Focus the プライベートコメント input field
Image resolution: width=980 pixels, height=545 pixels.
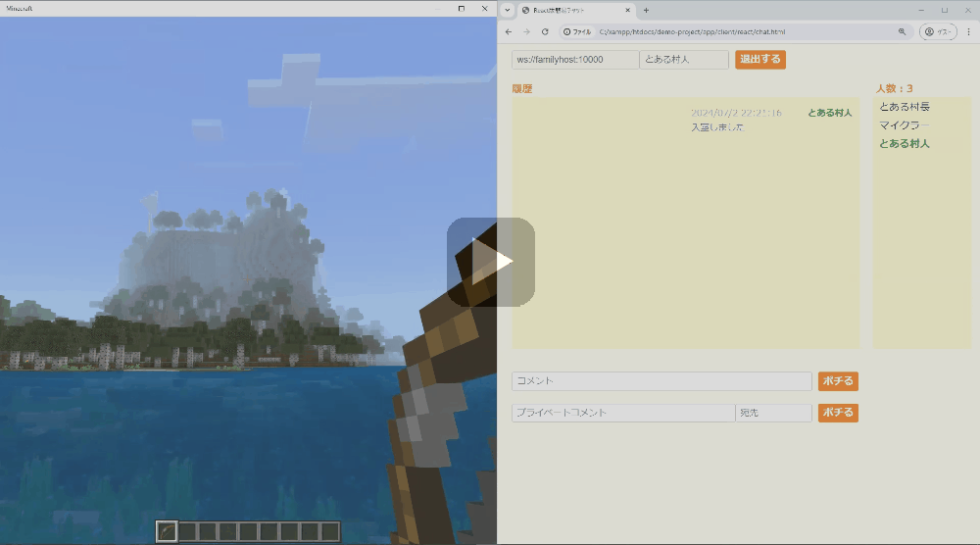(623, 413)
